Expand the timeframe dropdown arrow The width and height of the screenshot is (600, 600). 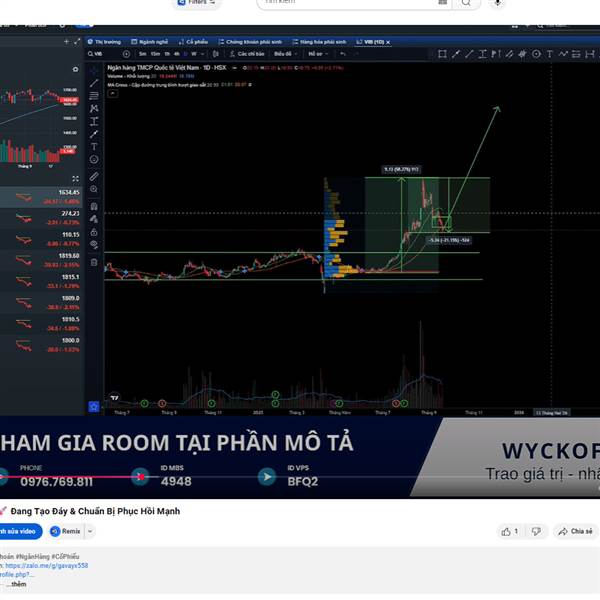point(203,54)
